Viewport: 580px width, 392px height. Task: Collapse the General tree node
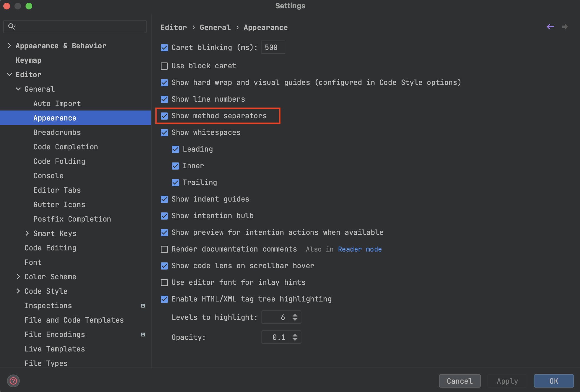[x=18, y=89]
